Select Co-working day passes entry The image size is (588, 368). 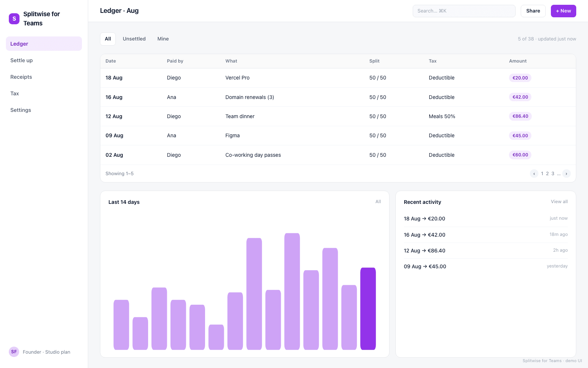pyautogui.click(x=338, y=155)
